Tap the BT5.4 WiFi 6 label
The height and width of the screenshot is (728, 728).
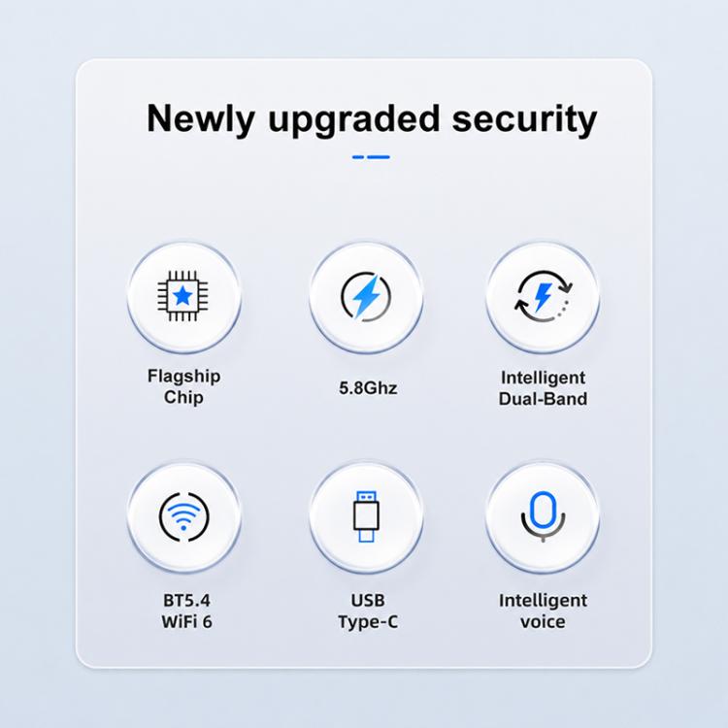186,611
